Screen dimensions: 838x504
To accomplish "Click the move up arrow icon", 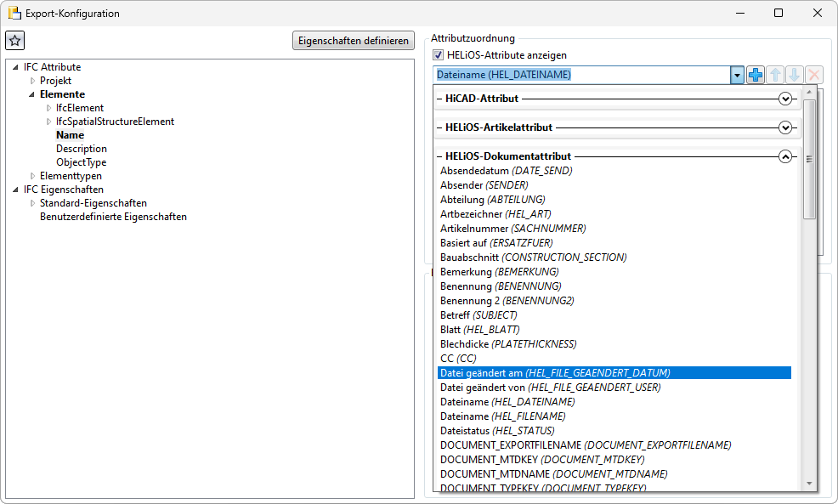I will [x=775, y=75].
